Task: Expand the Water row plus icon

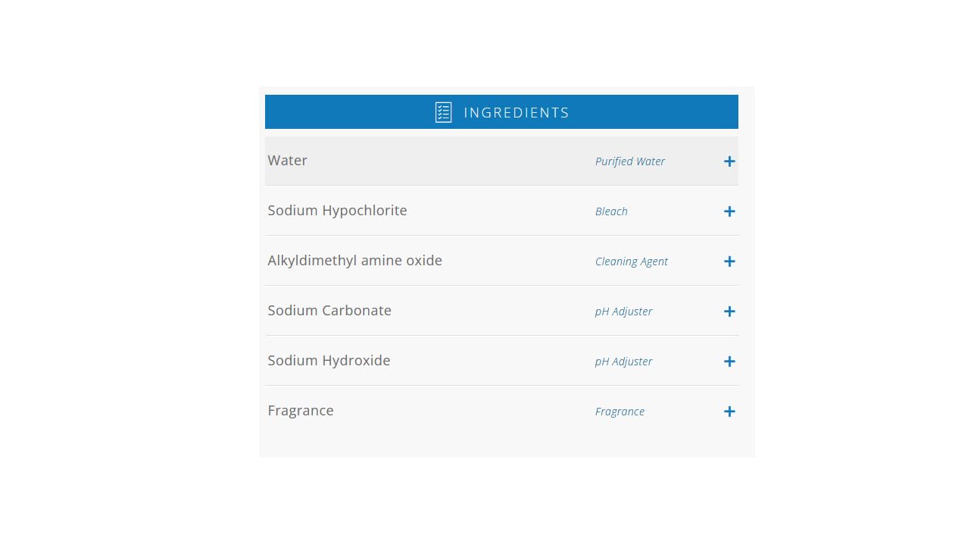Action: (x=729, y=161)
